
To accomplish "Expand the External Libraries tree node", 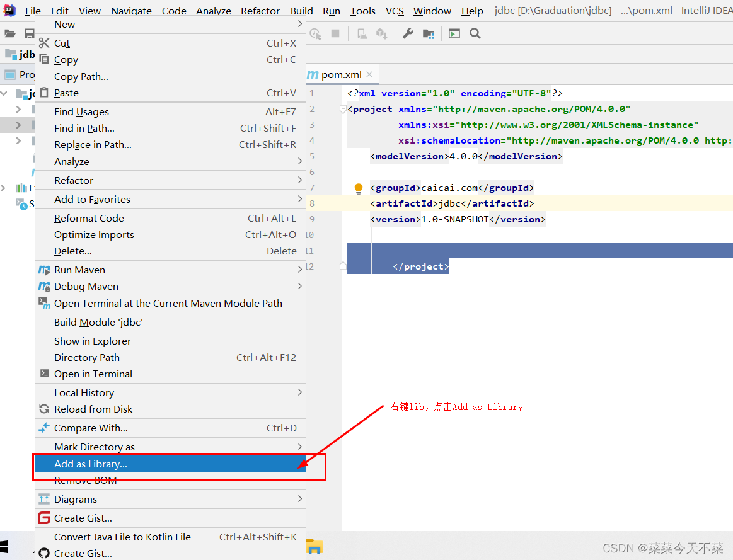I will [3, 188].
